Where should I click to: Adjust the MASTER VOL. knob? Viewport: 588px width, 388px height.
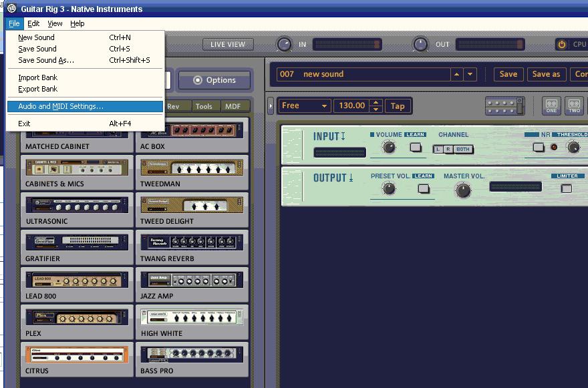coord(463,190)
